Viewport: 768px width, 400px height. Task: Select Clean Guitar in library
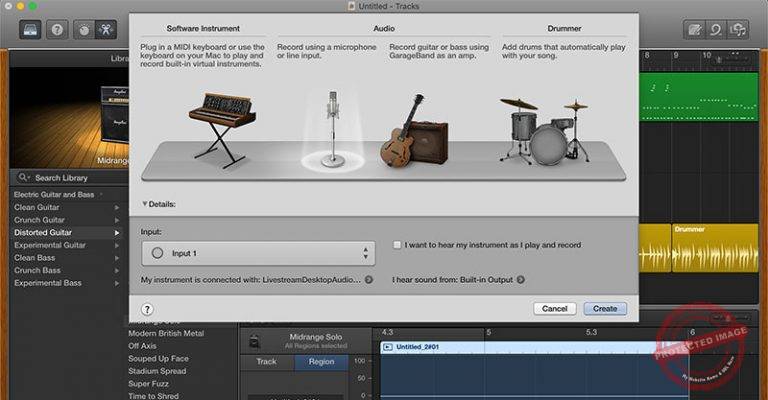point(37,208)
